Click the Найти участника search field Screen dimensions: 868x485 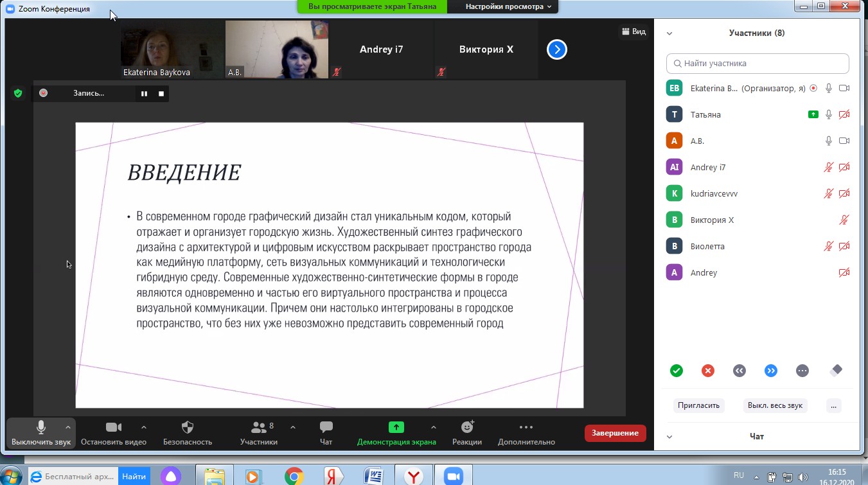[x=758, y=64]
